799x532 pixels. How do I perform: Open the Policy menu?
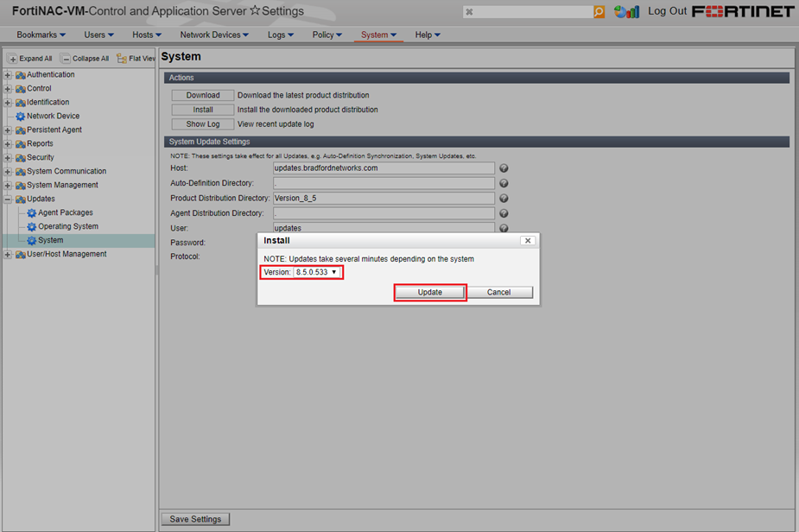[x=327, y=35]
